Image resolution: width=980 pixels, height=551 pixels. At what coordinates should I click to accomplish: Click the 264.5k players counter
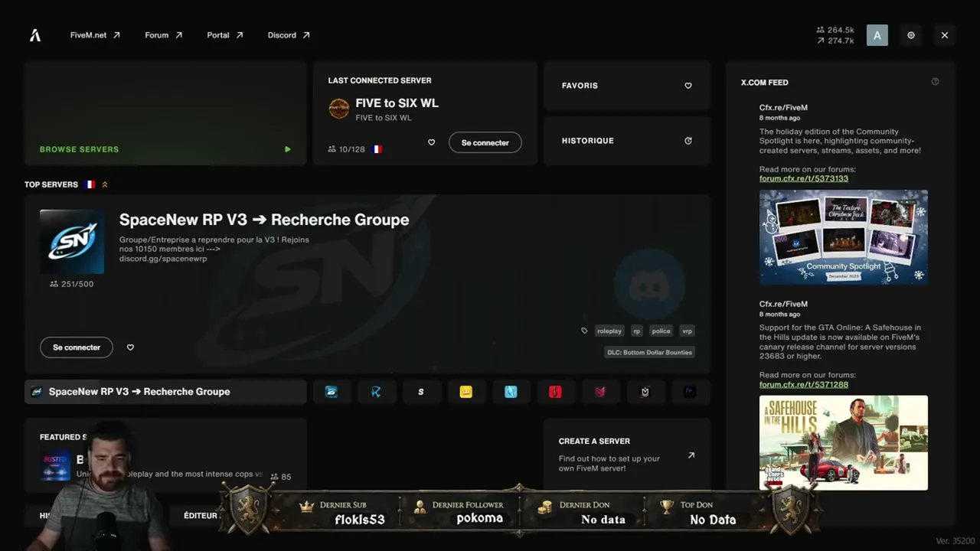pyautogui.click(x=835, y=31)
